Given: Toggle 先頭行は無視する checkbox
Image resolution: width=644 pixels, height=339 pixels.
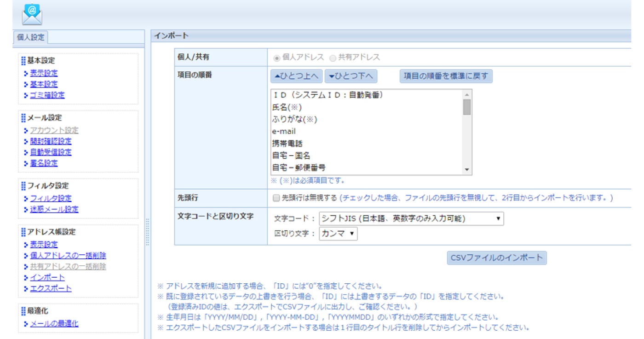Looking at the screenshot, I should (276, 198).
